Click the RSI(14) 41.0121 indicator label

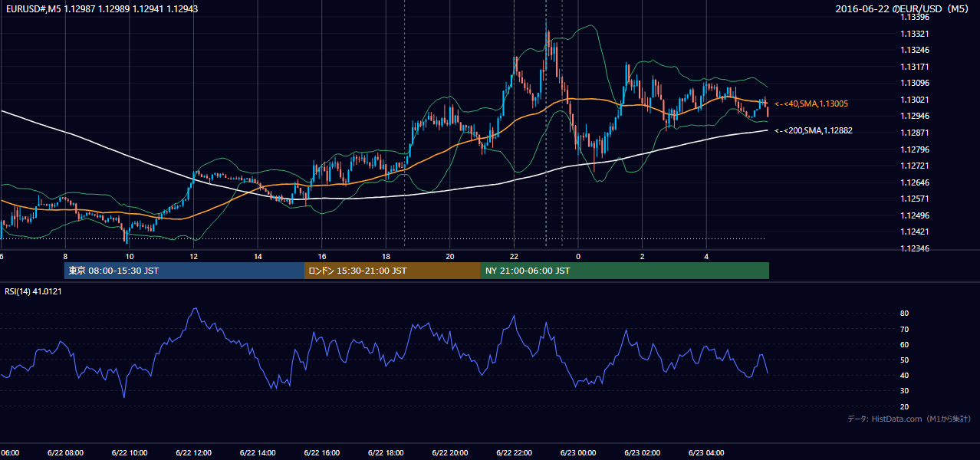tap(33, 291)
